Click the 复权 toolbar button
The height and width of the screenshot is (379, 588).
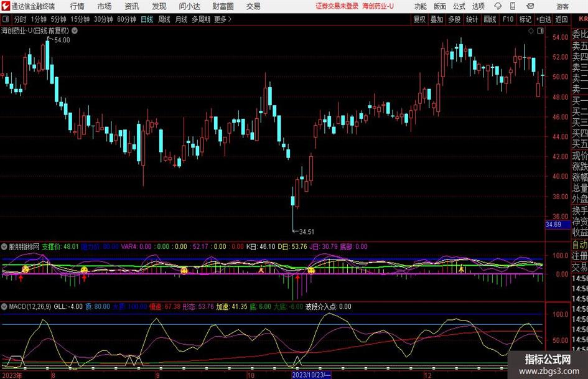click(419, 19)
